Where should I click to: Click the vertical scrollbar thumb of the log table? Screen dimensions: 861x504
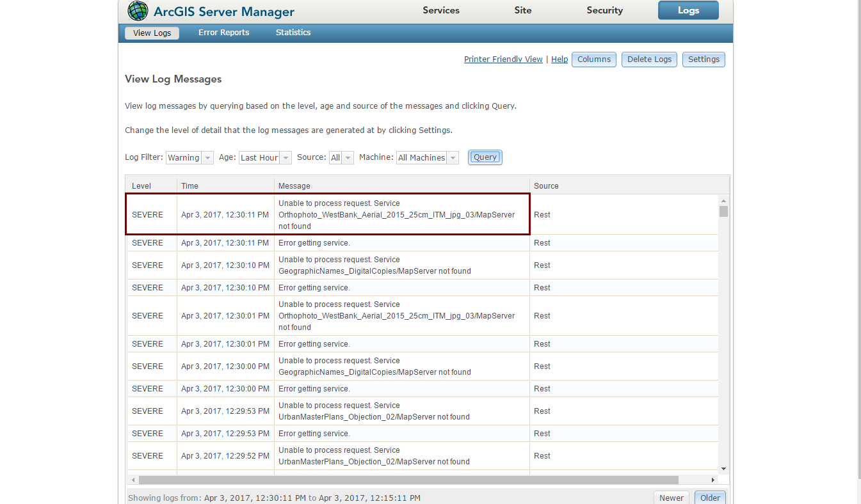[x=723, y=211]
